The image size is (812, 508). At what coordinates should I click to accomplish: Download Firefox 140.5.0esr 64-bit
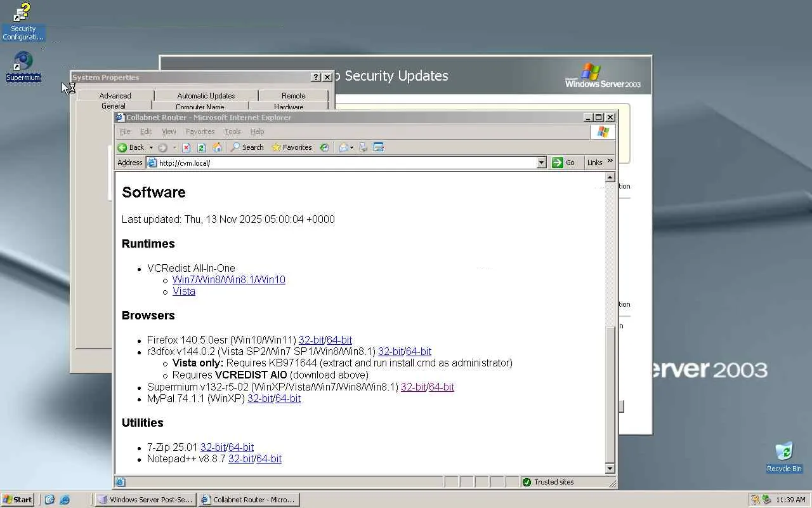pos(339,340)
